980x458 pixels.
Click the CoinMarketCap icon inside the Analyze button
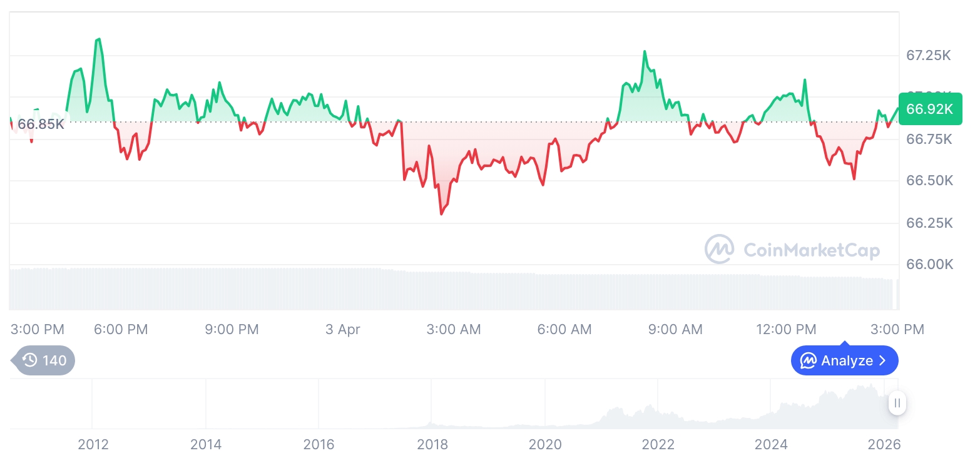tap(809, 360)
